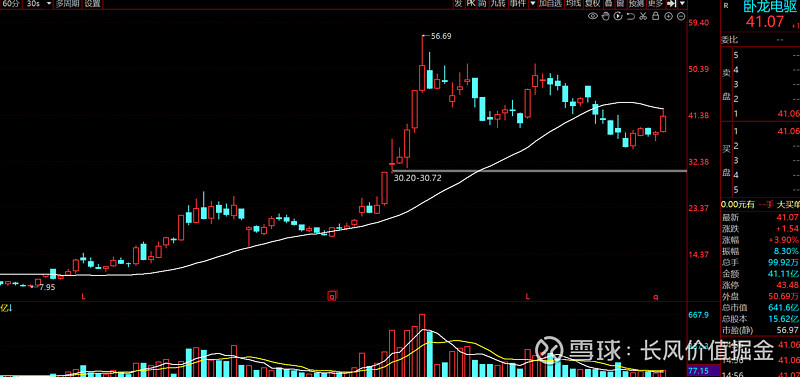Image resolution: width=800 pixels, height=377 pixels.
Task: Click 加自选 to add to watchlist
Action: click(551, 4)
